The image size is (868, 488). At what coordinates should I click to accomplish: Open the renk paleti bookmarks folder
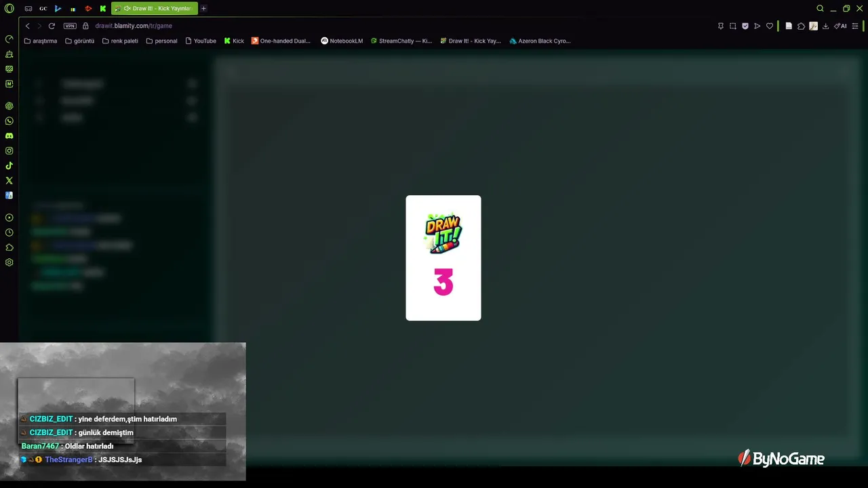pos(120,41)
